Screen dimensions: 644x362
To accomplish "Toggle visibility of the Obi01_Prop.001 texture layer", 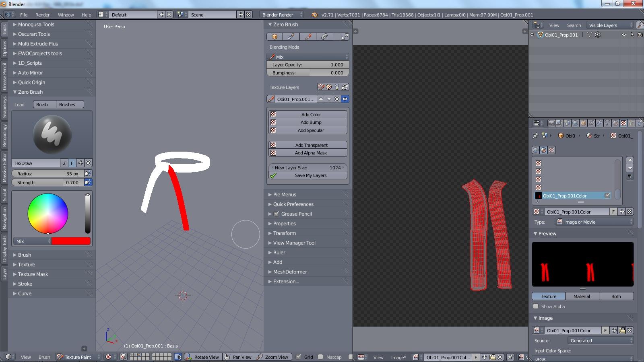I will point(345,99).
